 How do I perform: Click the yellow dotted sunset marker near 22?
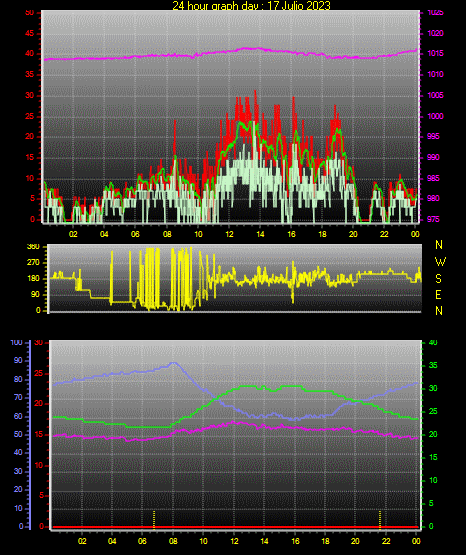pos(380,520)
